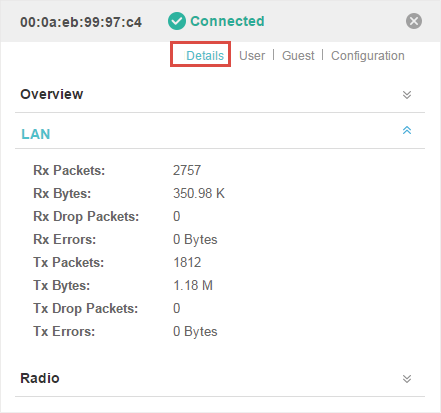Image resolution: width=441 pixels, height=413 pixels.
Task: Click the LAN section heading
Action: click(x=36, y=134)
